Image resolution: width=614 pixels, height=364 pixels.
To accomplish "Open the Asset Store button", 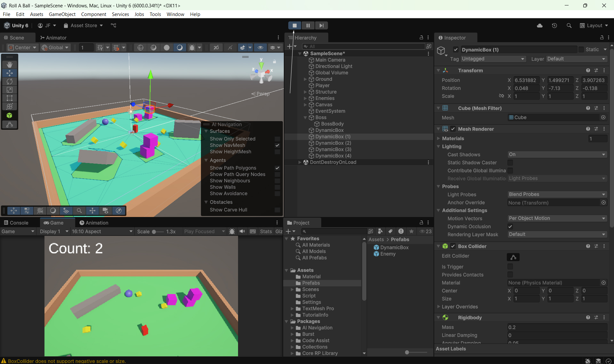I will (83, 26).
